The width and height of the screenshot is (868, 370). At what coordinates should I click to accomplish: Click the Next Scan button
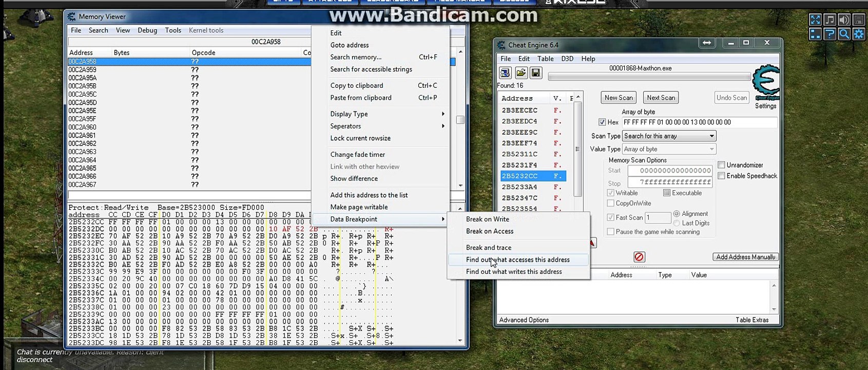click(661, 98)
